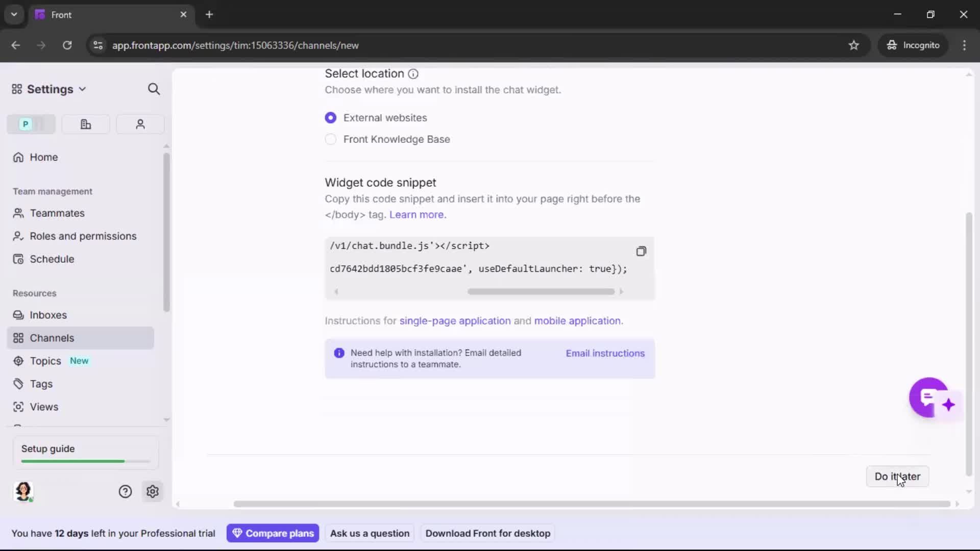Open the settings gear near the avatar
980x551 pixels.
153,491
